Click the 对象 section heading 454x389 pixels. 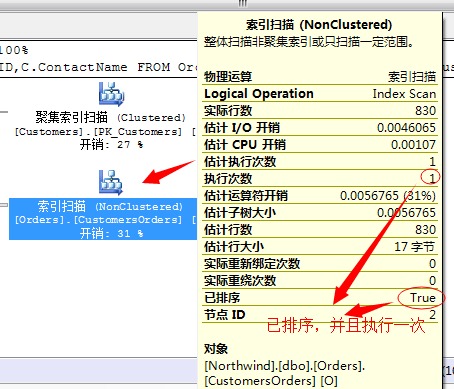point(216,349)
